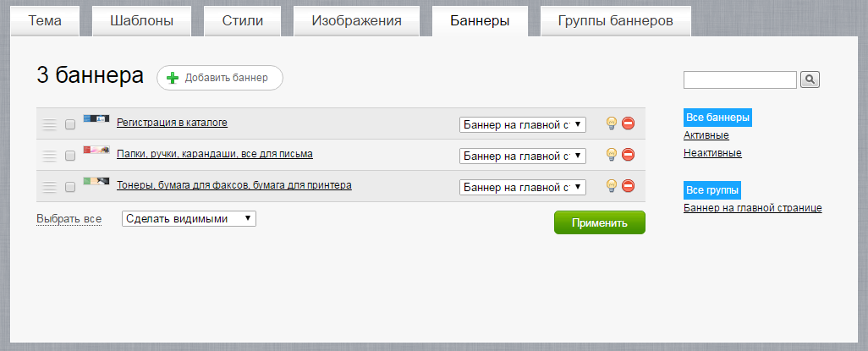Toggle lightbulb for Папки, ручки, карандаши banner
Screen dimensions: 868x351
[x=611, y=155]
